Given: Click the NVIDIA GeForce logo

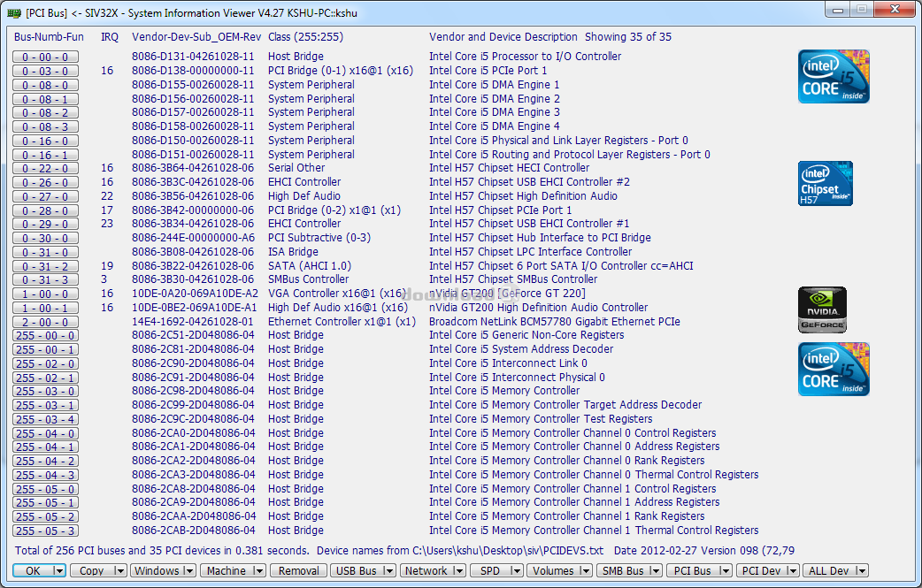Looking at the screenshot, I should 822,309.
